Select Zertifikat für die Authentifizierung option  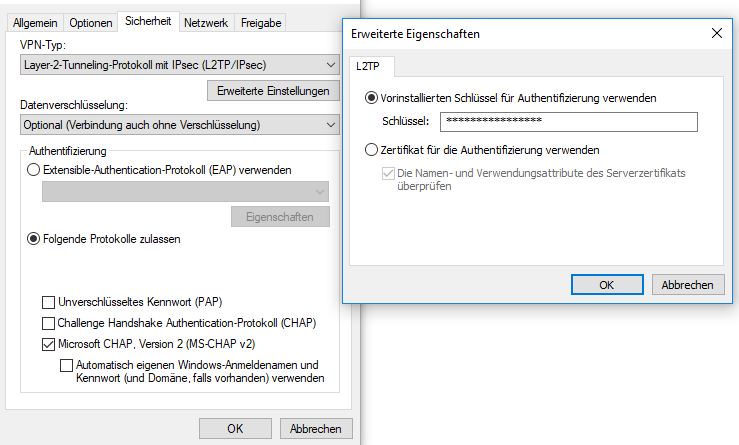(371, 150)
